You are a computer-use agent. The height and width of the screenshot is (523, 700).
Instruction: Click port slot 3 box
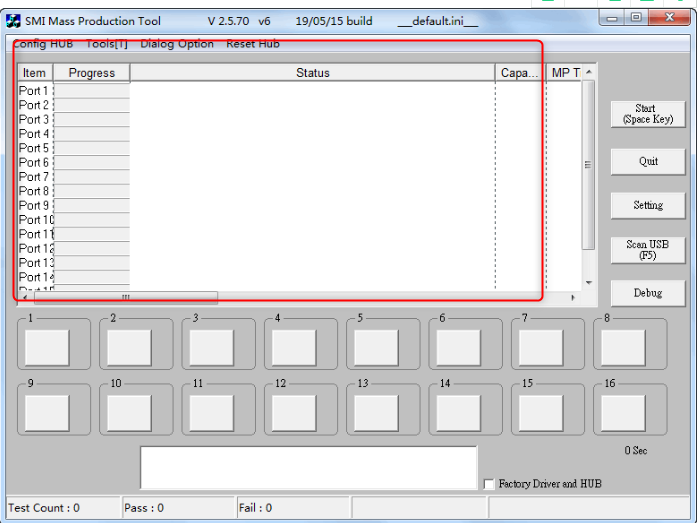click(x=212, y=348)
